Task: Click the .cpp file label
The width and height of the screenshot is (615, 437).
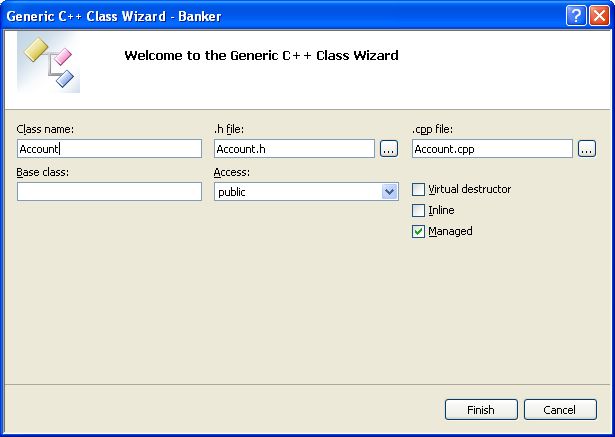Action: coord(433,129)
